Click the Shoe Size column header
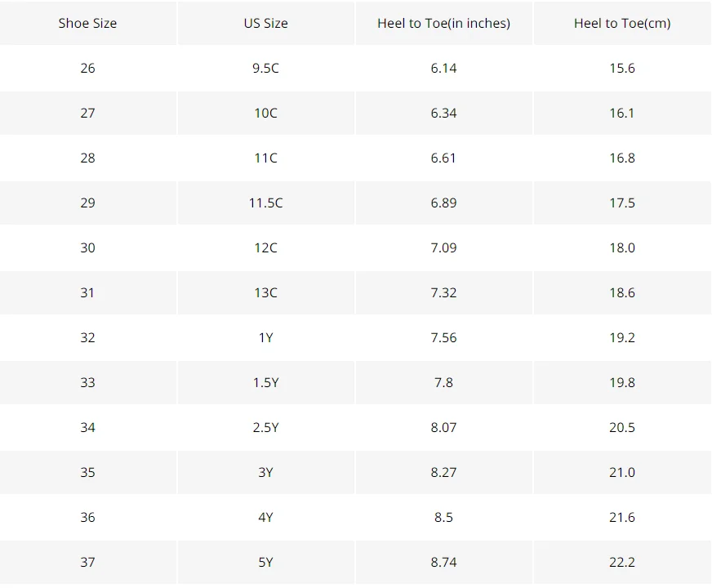 [x=87, y=23]
